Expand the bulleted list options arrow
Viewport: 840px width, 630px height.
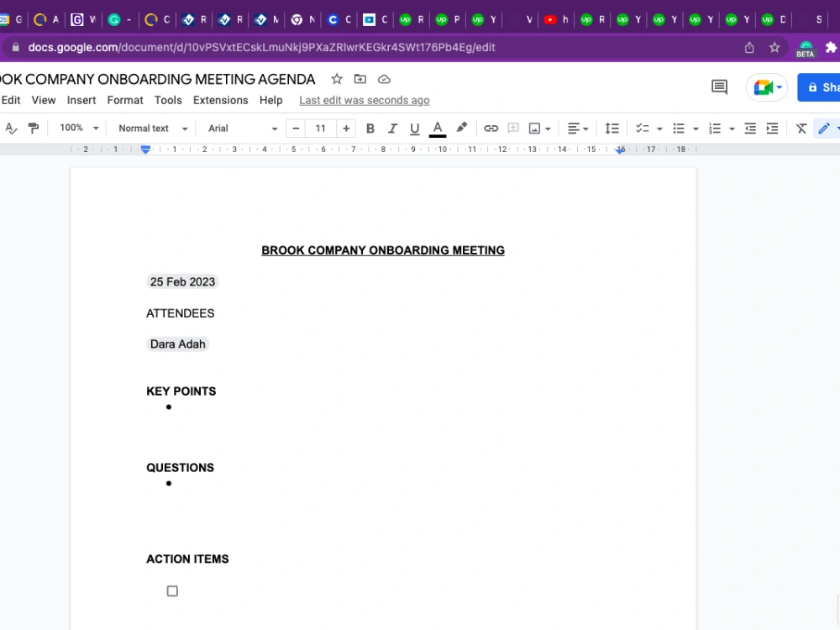(x=696, y=129)
